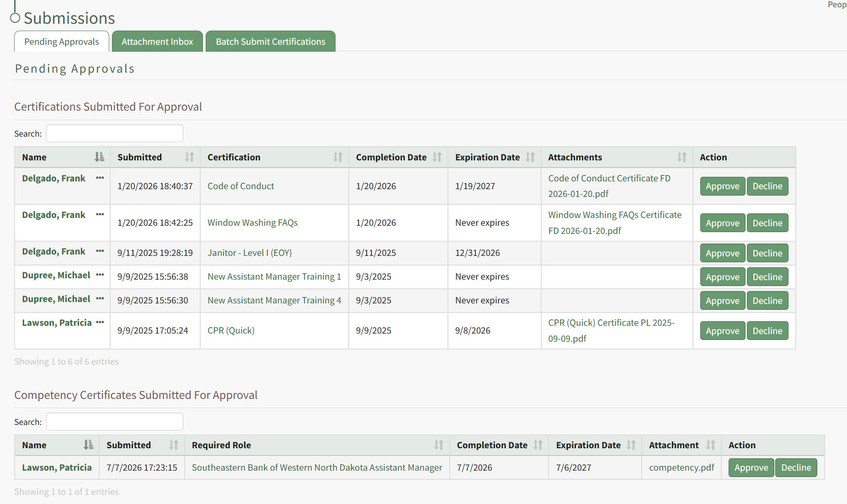Decline the Window Washing FAQs submission
The height and width of the screenshot is (504, 847).
pos(767,223)
